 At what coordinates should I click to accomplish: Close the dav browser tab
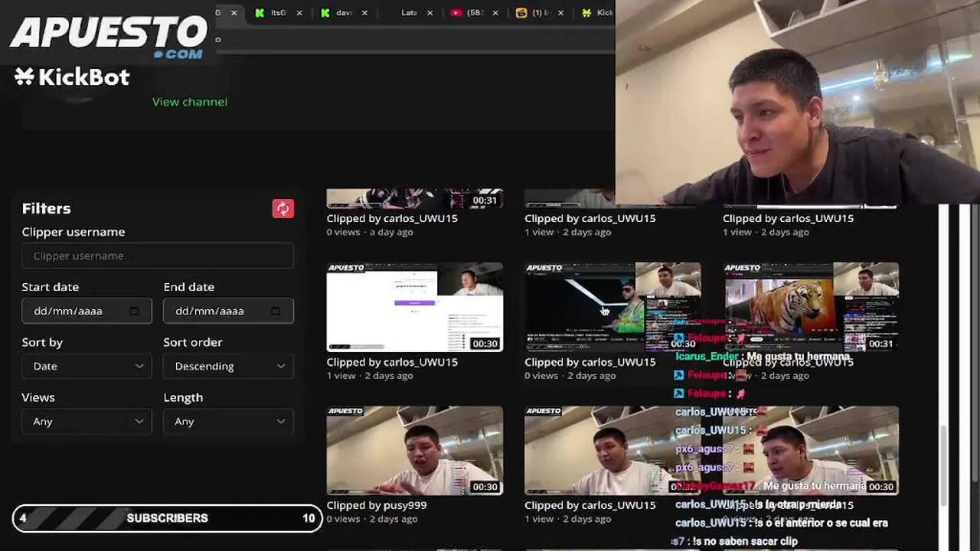(364, 13)
